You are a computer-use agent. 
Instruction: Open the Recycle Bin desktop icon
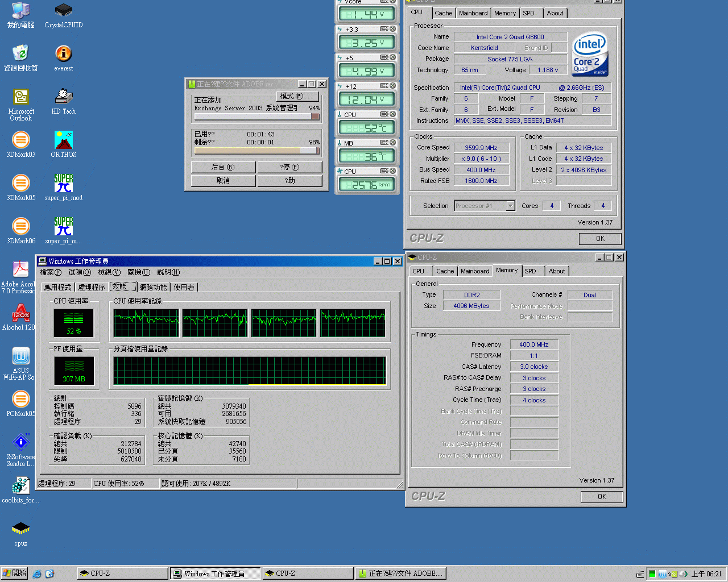(21, 58)
